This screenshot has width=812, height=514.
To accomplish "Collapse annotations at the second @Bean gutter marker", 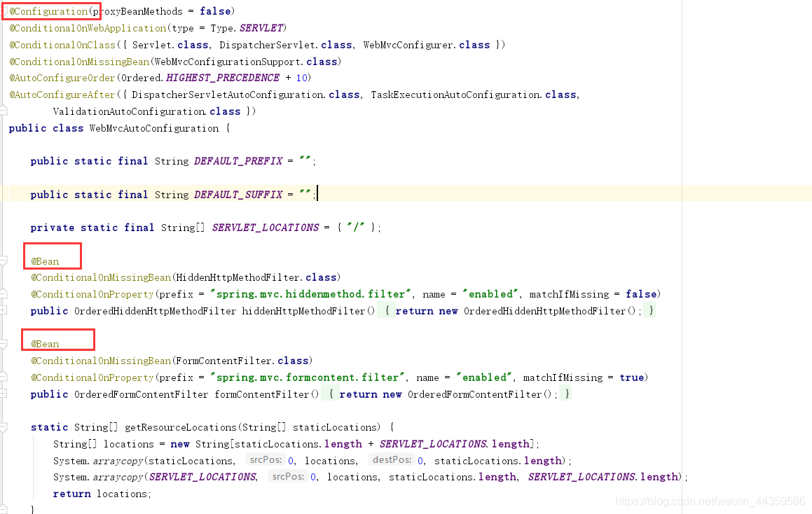I will point(3,344).
